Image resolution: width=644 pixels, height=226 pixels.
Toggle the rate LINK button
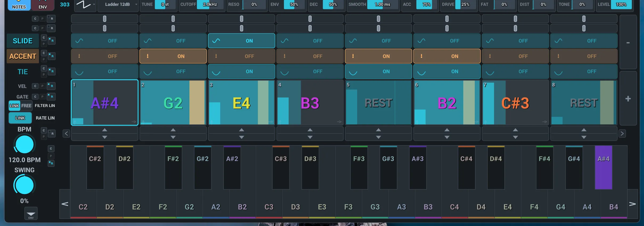20,118
